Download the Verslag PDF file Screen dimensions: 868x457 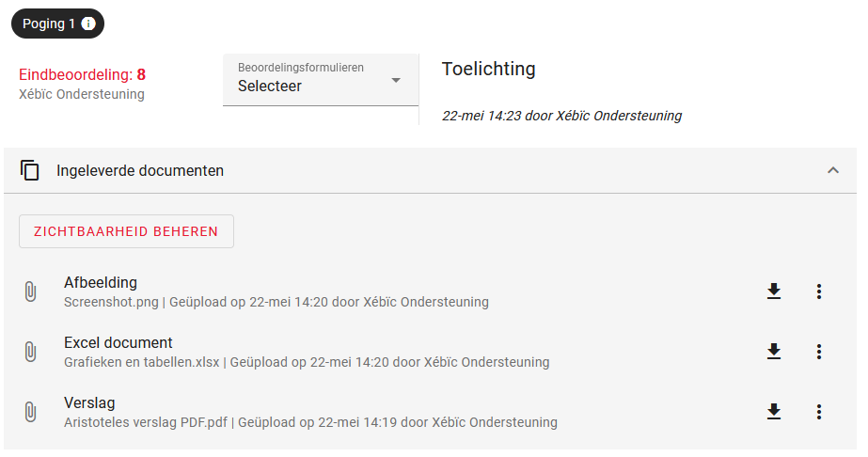click(x=774, y=412)
